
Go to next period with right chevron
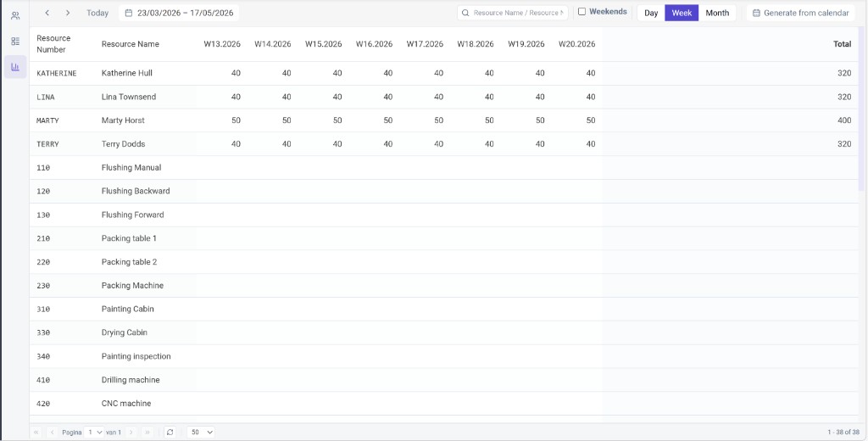pyautogui.click(x=68, y=13)
